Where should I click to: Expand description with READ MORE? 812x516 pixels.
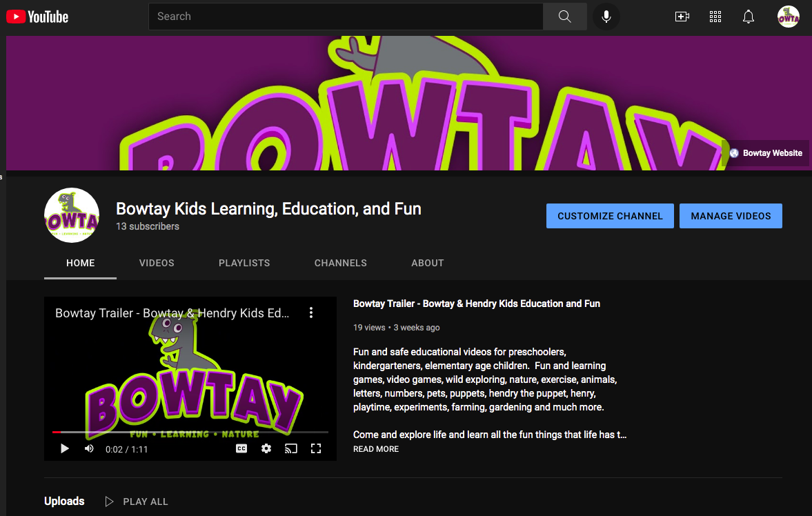coord(376,449)
